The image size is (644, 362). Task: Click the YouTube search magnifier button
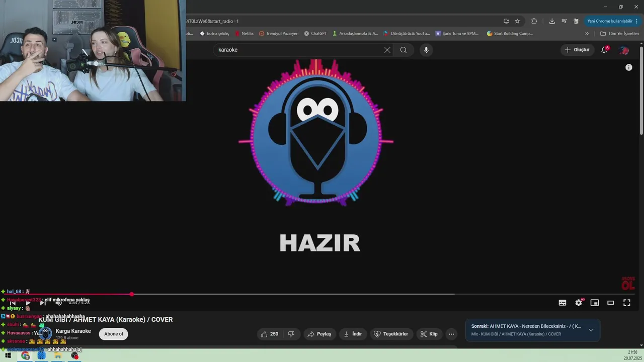tap(404, 50)
